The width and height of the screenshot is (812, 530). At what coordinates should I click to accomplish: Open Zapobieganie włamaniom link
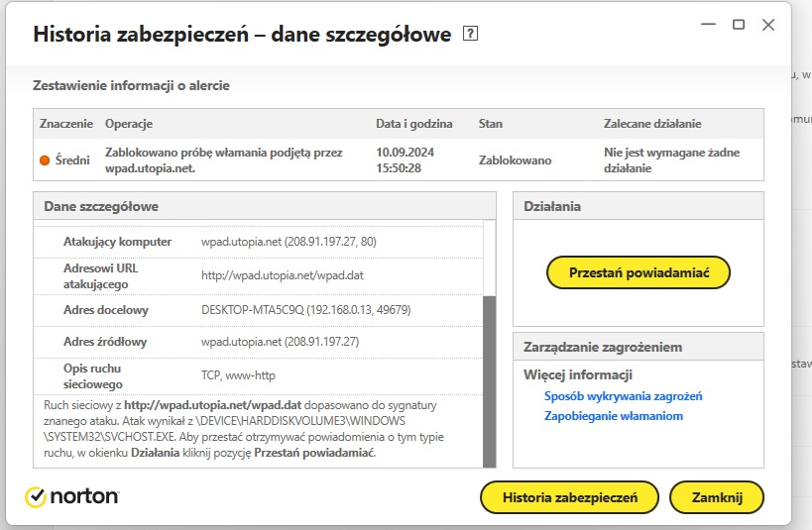click(x=613, y=416)
